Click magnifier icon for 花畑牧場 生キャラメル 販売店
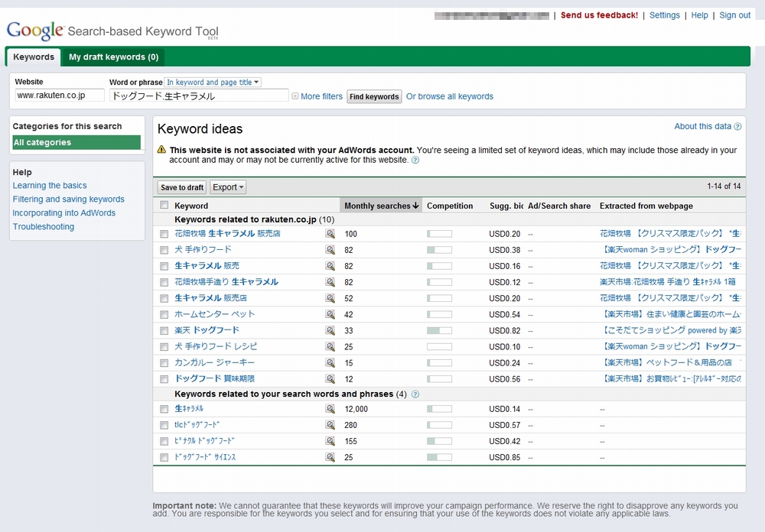This screenshot has height=532, width=765. coord(330,234)
